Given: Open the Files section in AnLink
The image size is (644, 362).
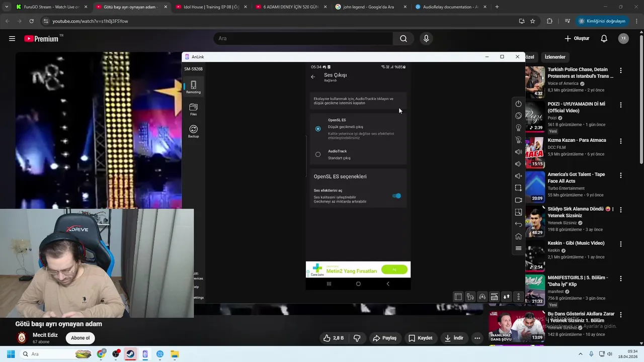Looking at the screenshot, I should tap(193, 109).
